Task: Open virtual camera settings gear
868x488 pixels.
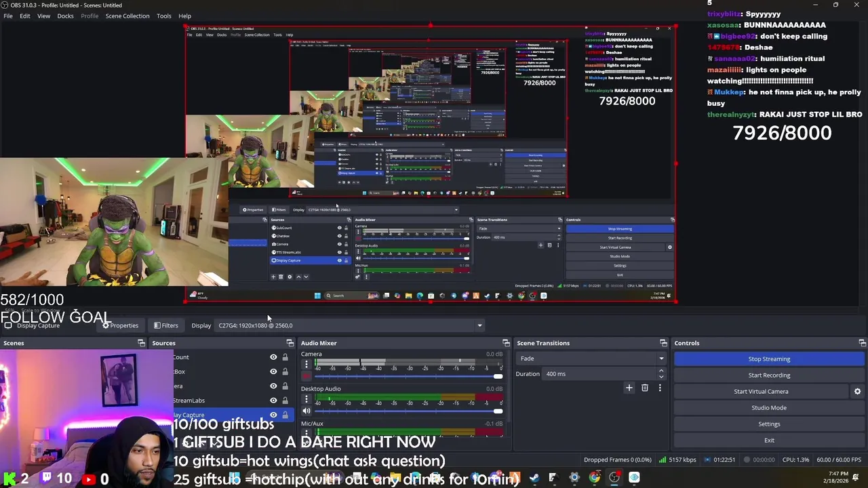Action: click(857, 391)
